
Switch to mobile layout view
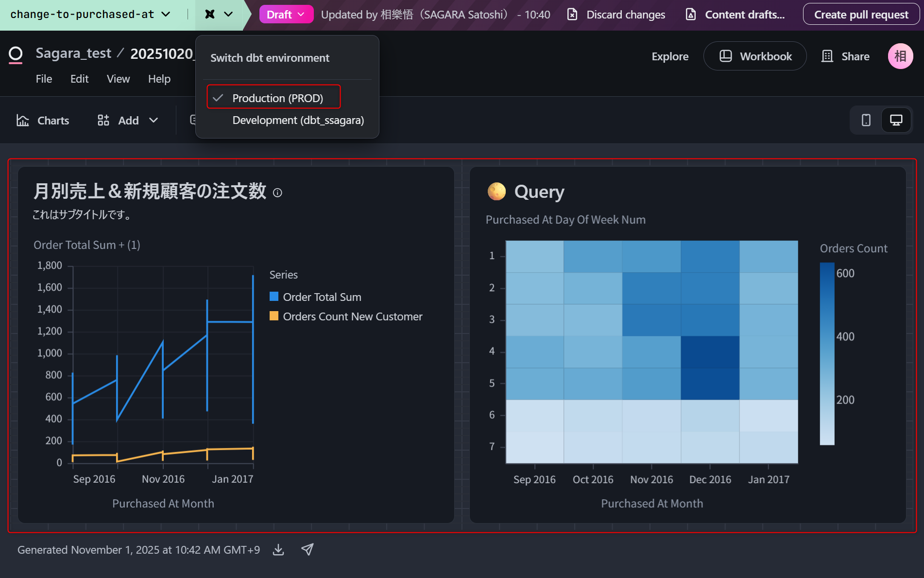tap(866, 120)
